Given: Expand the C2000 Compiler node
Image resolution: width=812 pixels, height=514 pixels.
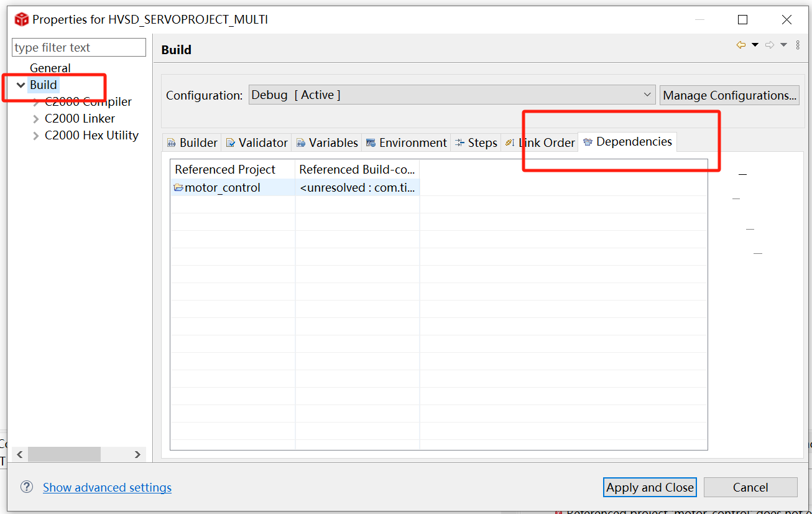Looking at the screenshot, I should tap(35, 102).
